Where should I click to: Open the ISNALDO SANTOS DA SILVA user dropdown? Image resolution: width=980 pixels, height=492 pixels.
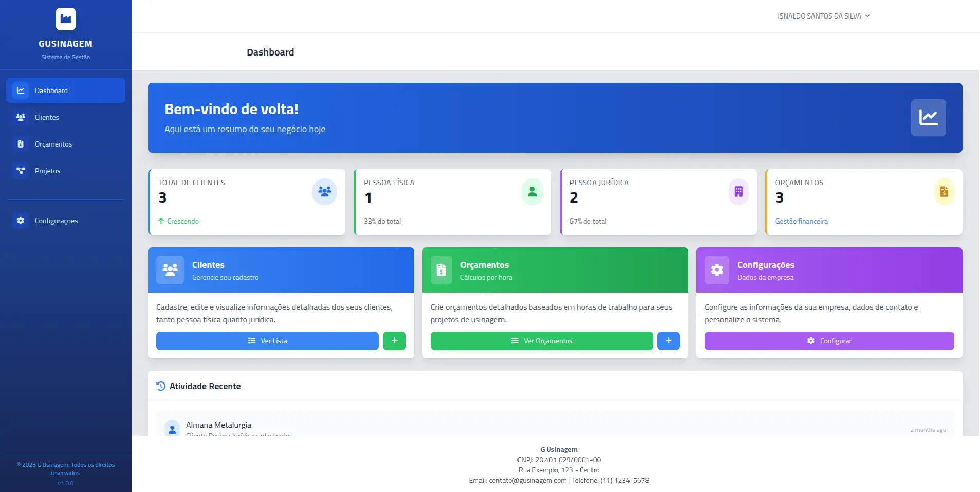pos(823,16)
